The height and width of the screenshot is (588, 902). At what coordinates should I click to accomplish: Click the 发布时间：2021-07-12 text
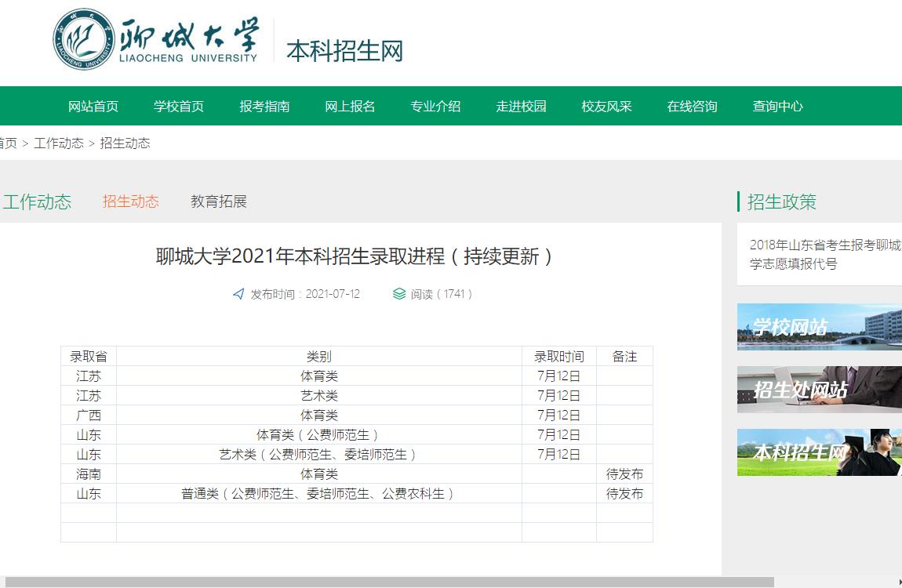[305, 294]
